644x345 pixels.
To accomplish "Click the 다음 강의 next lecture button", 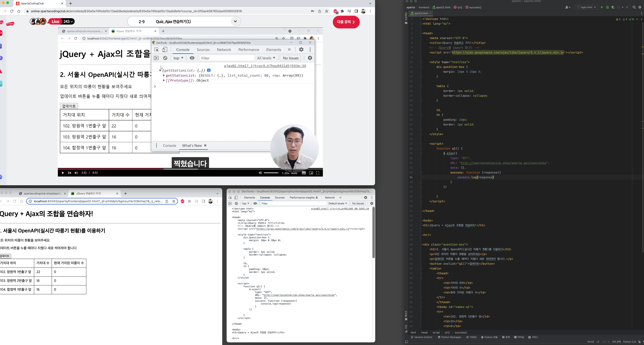I will pos(346,22).
